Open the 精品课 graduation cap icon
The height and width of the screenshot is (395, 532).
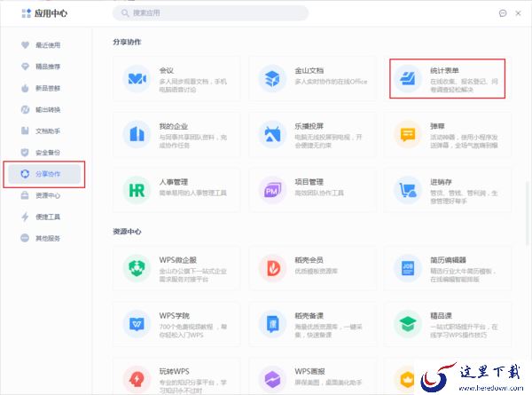408,324
